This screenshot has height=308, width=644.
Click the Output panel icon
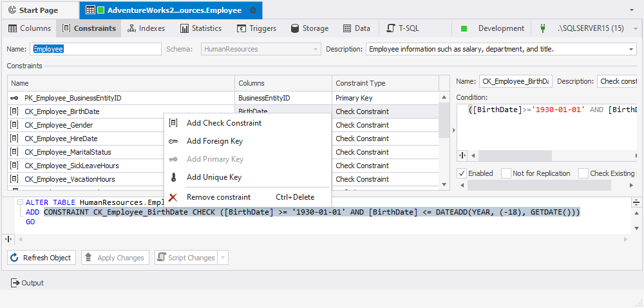tap(15, 283)
